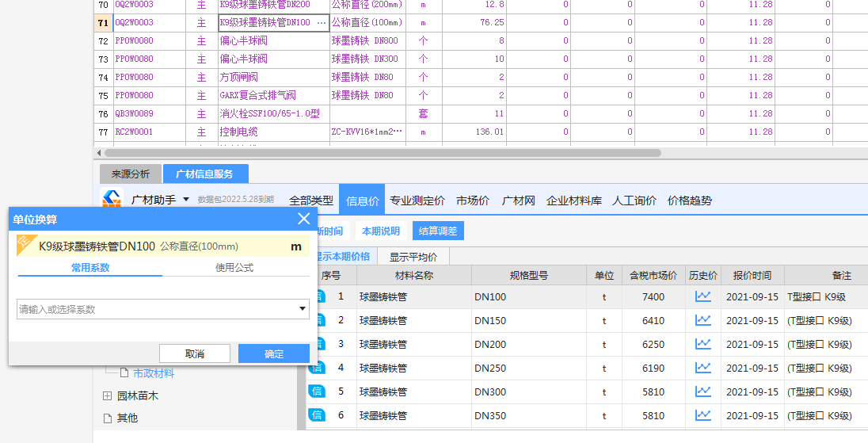Click price cell 6250 for DN200
The height and width of the screenshot is (443, 868).
click(x=653, y=345)
